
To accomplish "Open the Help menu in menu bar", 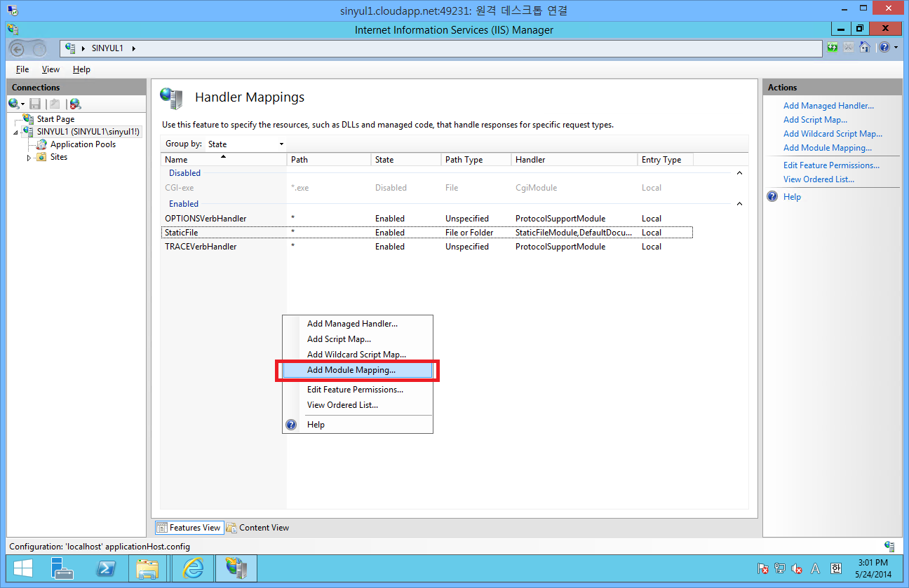I will (x=81, y=69).
